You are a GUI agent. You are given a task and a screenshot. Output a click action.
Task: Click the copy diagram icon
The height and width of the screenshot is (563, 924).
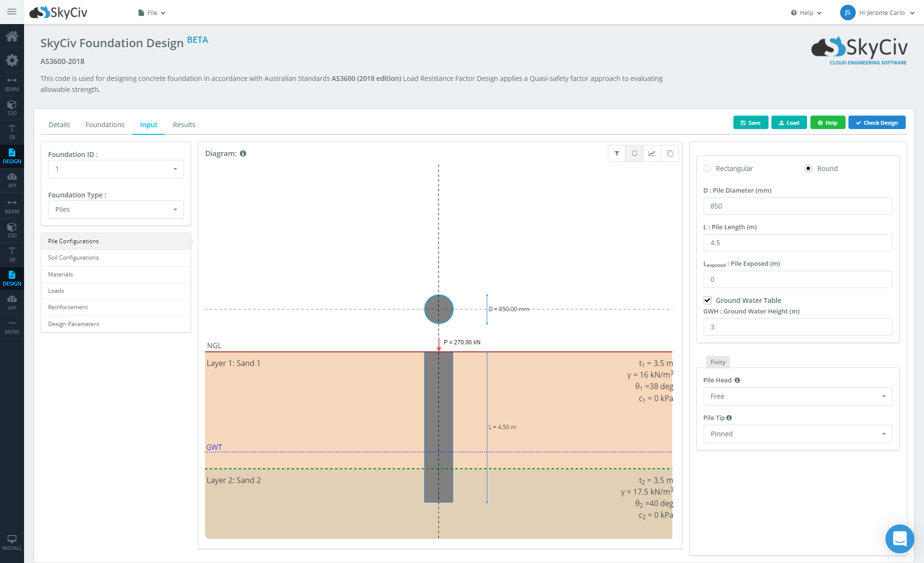tap(669, 153)
